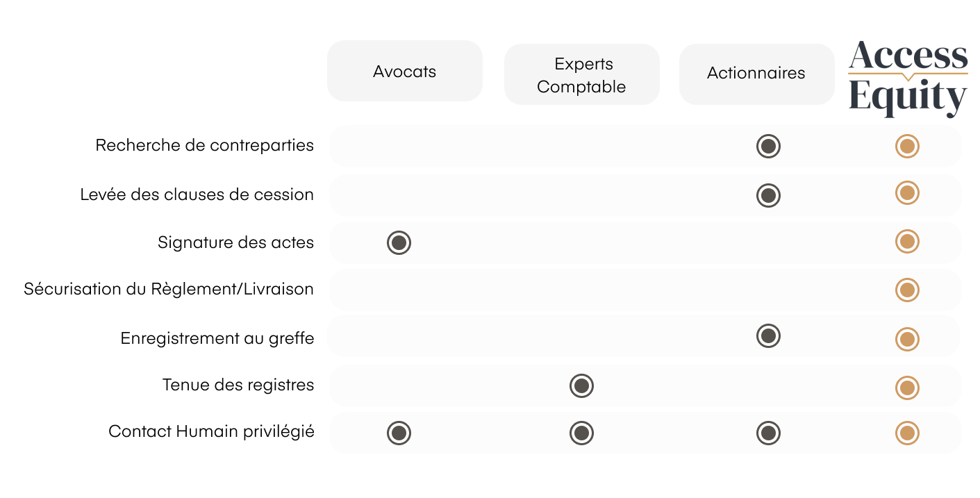Image resolution: width=980 pixels, height=498 pixels.
Task: Click Access Equity dot for Recherche de contreparties
Action: (x=907, y=147)
